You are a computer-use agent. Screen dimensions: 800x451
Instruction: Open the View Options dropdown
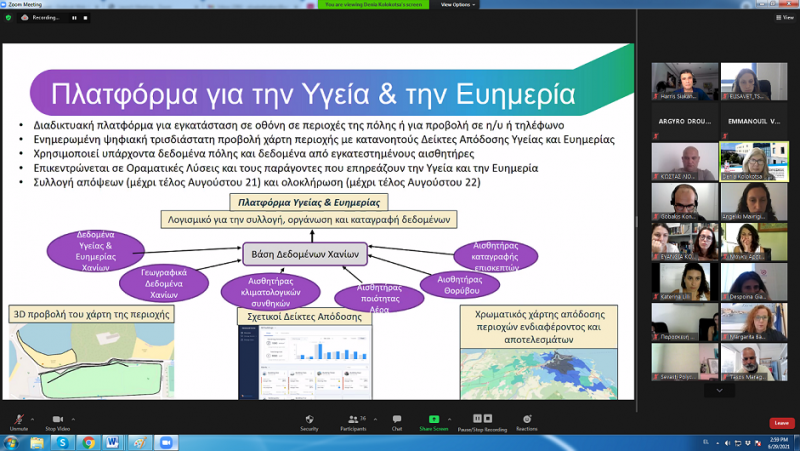(x=456, y=4)
